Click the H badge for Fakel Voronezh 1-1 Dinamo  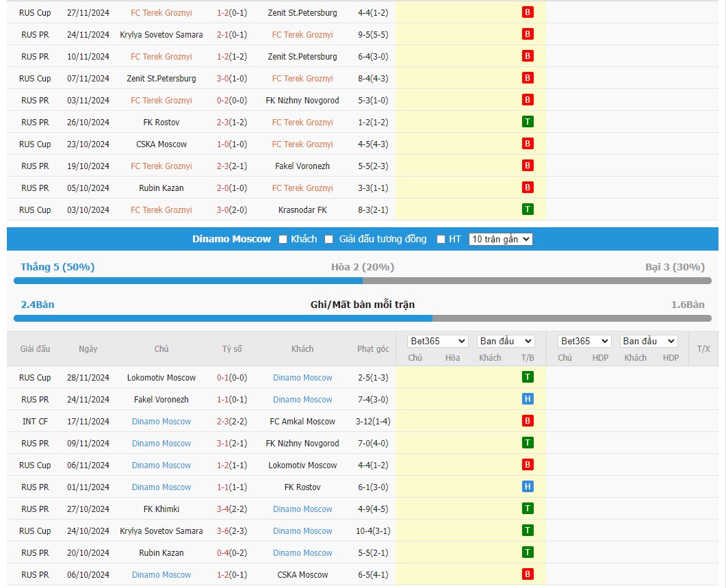click(x=528, y=399)
